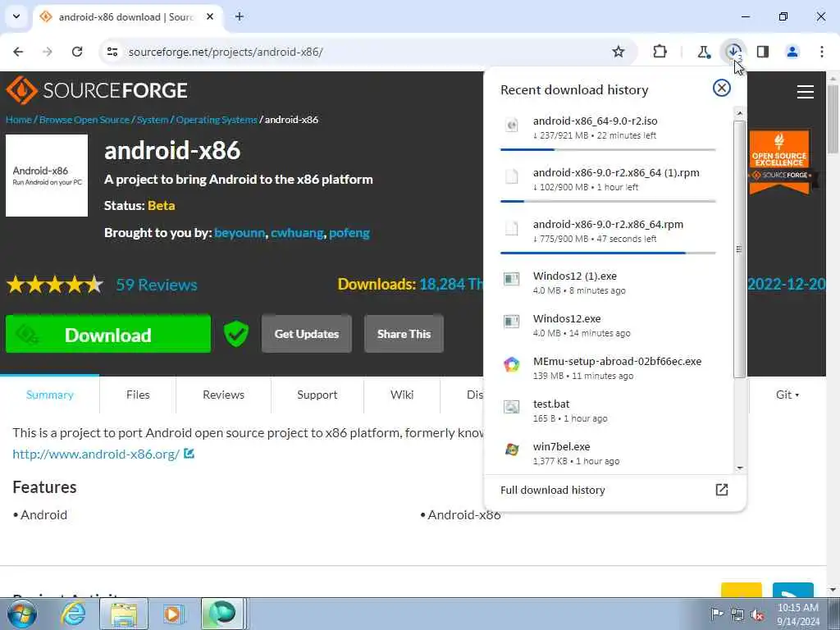Image resolution: width=840 pixels, height=630 pixels.
Task: Select android-x86-9.0-r2.x86_64.rpm download entry
Action: point(608,234)
